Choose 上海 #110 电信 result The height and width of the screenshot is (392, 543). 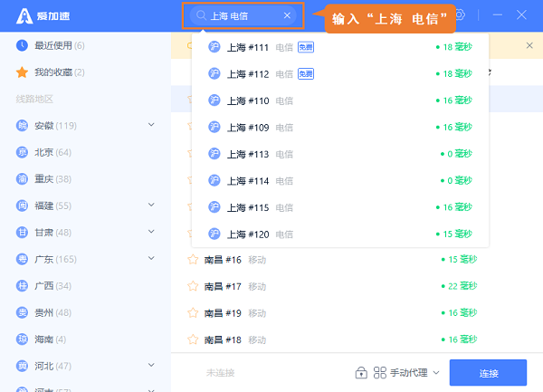pyautogui.click(x=340, y=100)
